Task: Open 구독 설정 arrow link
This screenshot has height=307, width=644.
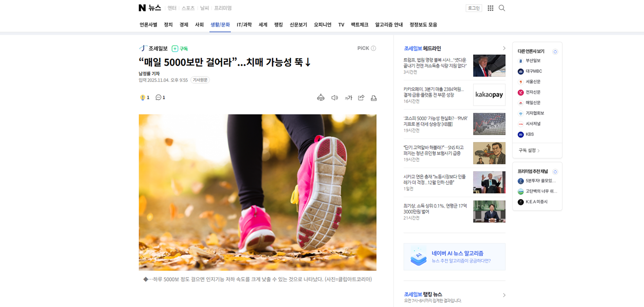Action: (529, 150)
